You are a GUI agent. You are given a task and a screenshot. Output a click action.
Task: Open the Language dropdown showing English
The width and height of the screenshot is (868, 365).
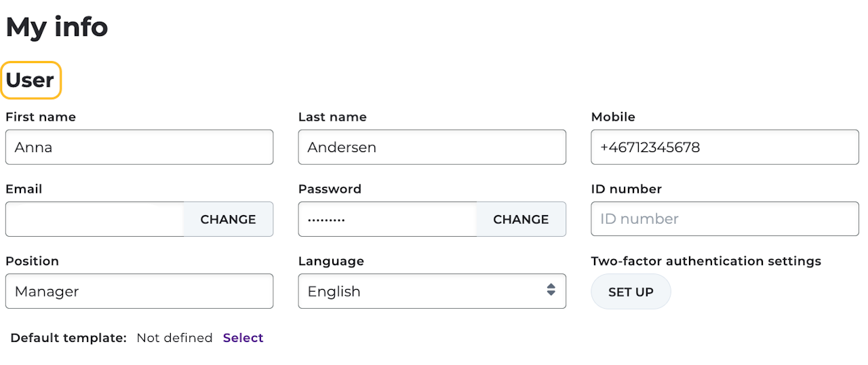coord(431,291)
